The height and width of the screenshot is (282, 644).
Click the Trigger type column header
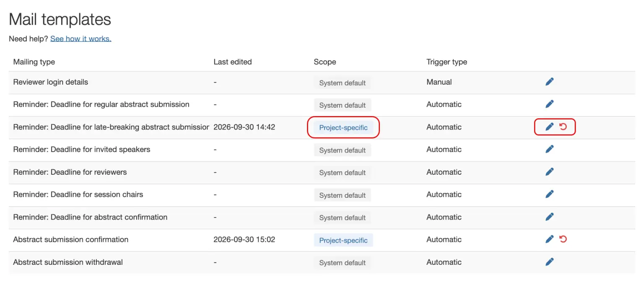447,62
